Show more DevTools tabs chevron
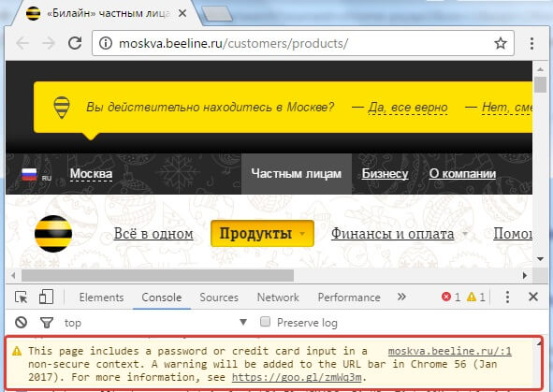553x392 pixels. coord(401,297)
